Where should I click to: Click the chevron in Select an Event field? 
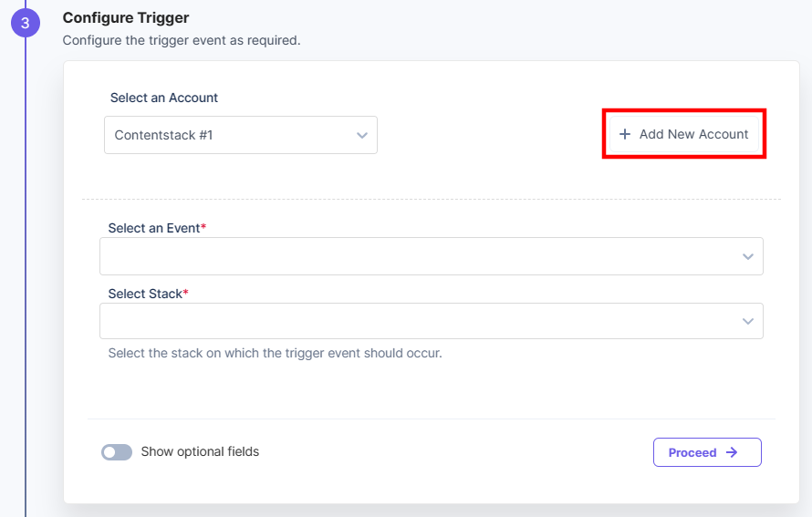(748, 256)
